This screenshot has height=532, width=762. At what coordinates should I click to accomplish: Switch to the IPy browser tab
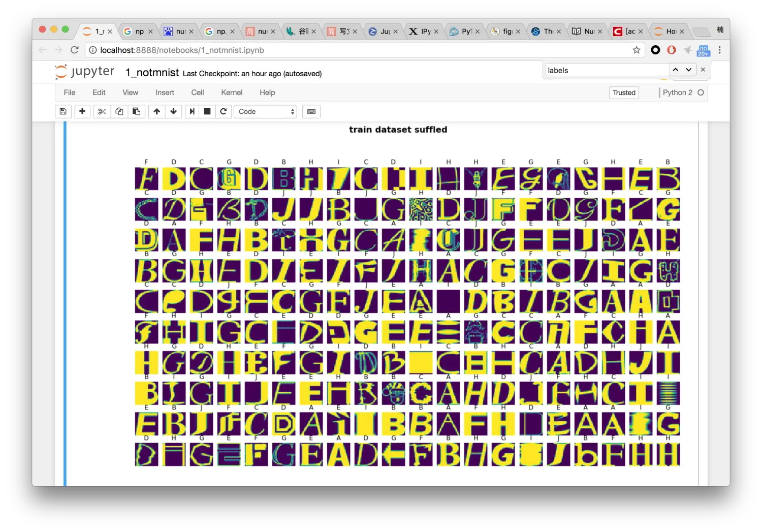click(424, 32)
